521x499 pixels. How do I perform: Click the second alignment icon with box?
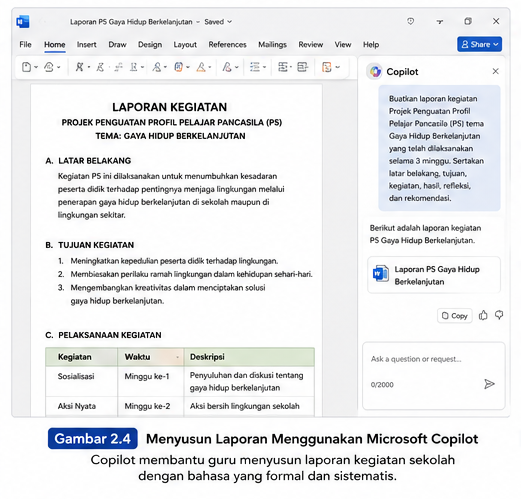point(302,67)
